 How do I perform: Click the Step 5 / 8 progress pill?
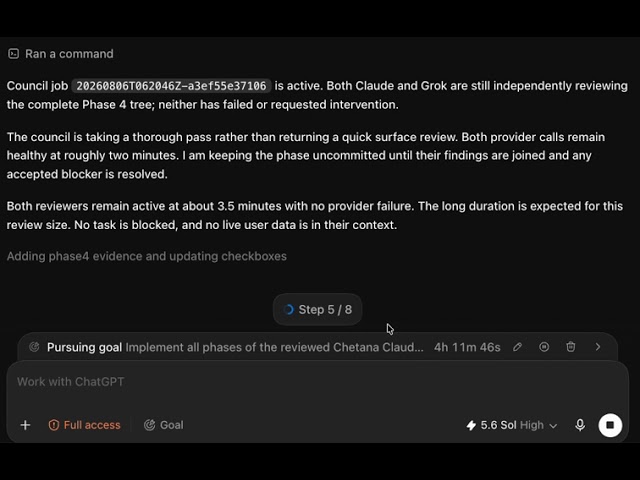[317, 309]
